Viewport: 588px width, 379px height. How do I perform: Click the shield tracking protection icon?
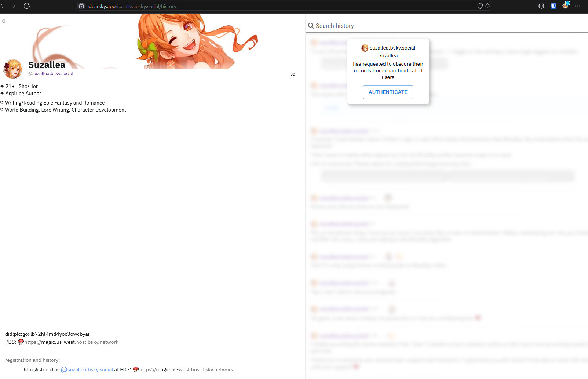click(x=480, y=6)
